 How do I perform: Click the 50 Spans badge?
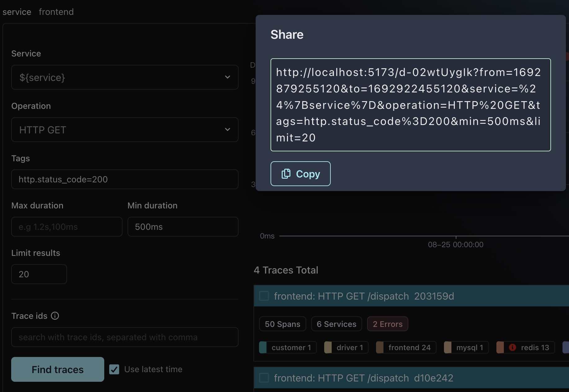[283, 324]
